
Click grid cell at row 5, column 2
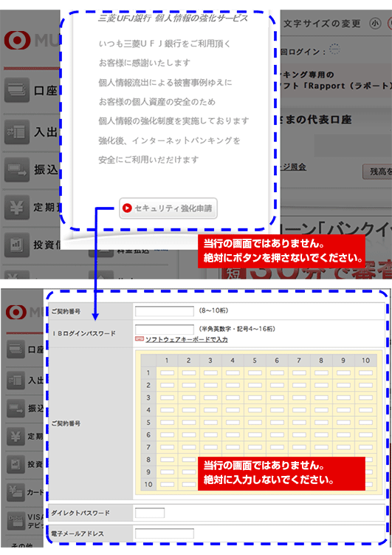pos(189,422)
